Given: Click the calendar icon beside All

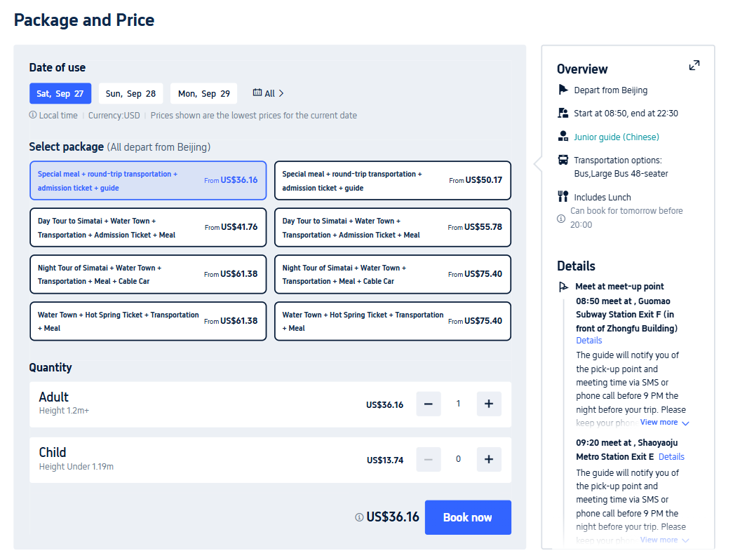Looking at the screenshot, I should click(x=257, y=93).
